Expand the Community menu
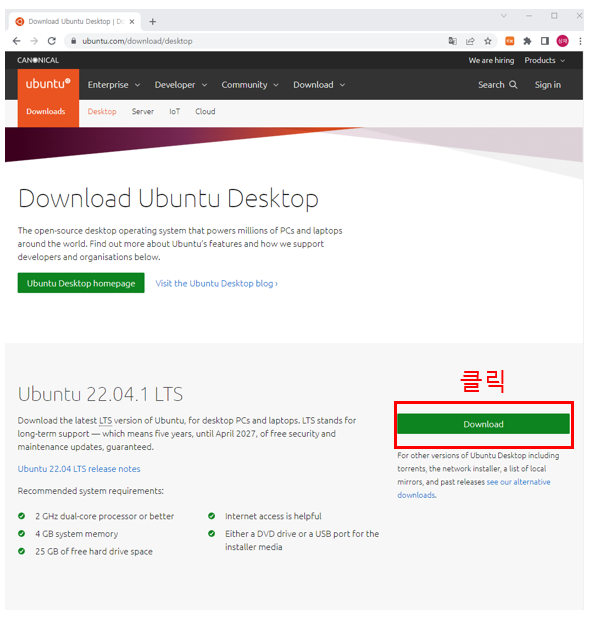 pos(250,85)
